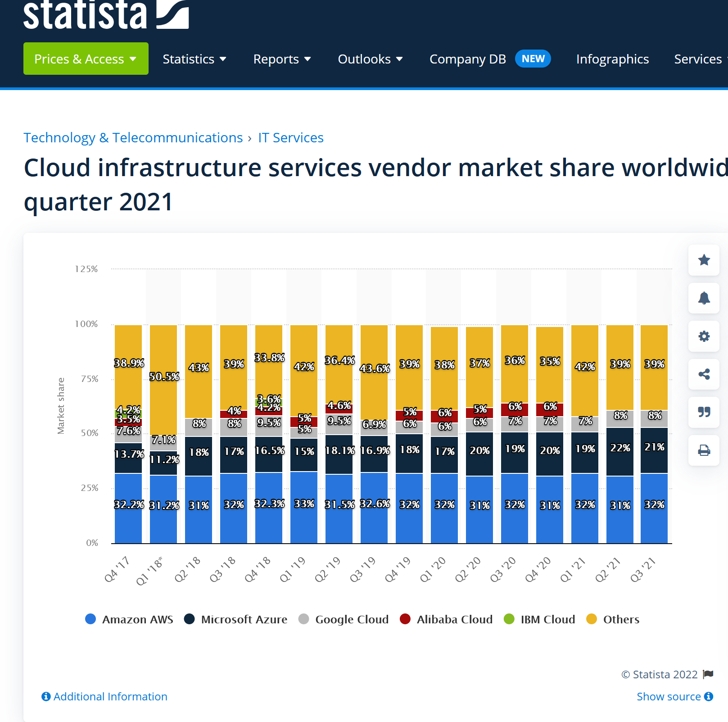Image resolution: width=728 pixels, height=722 pixels.
Task: Click the Q4 '17 x-axis label
Action: tap(117, 569)
